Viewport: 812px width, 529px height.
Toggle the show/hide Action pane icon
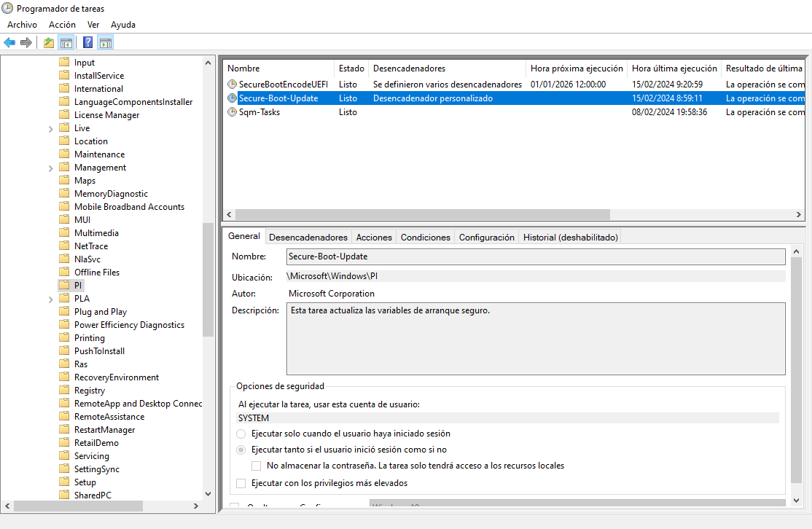(105, 42)
